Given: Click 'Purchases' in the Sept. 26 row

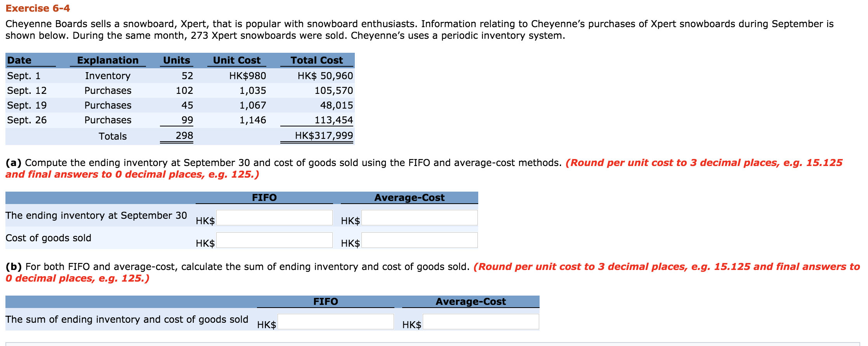Looking at the screenshot, I should tap(108, 120).
